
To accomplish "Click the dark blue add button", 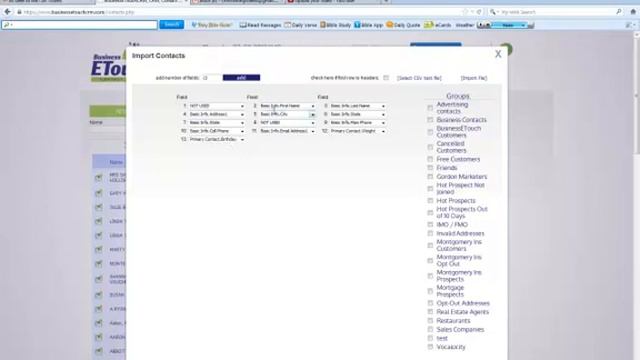I will pos(241,78).
